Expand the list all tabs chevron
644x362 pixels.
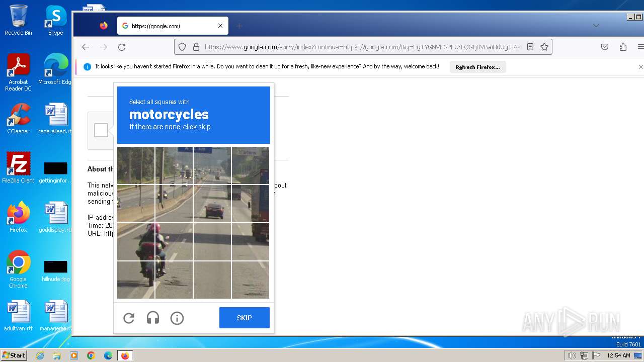596,26
